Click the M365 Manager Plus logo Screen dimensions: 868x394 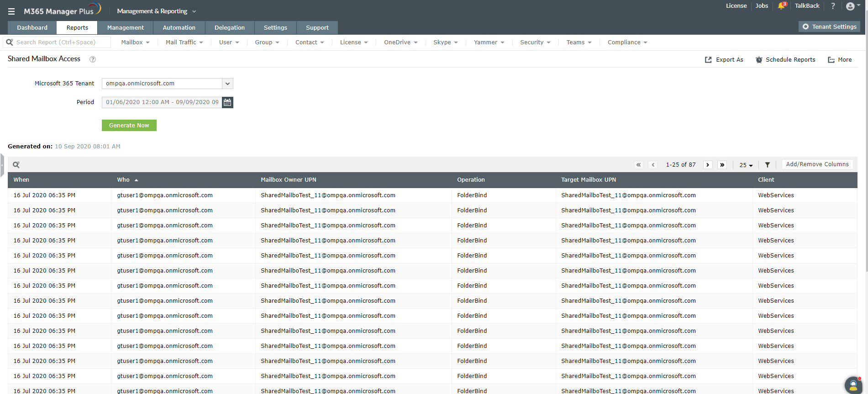62,10
